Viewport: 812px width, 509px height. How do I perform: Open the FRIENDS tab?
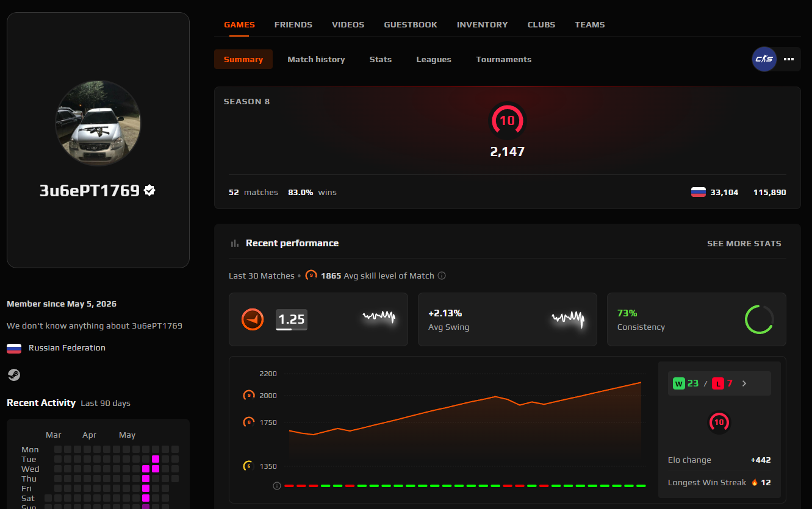tap(293, 25)
